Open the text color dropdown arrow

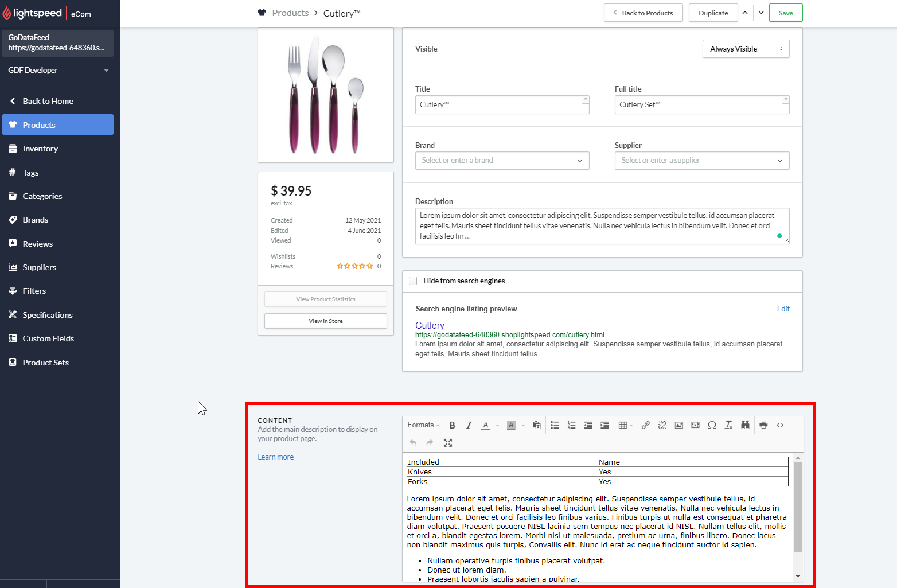[x=497, y=425]
